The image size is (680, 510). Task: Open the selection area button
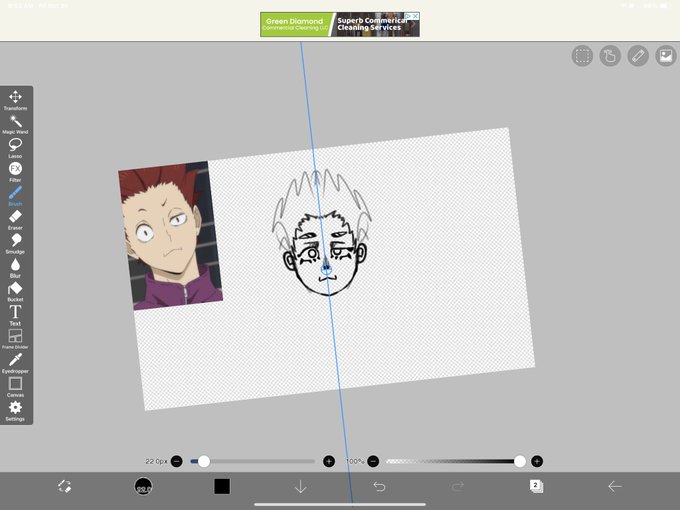582,56
